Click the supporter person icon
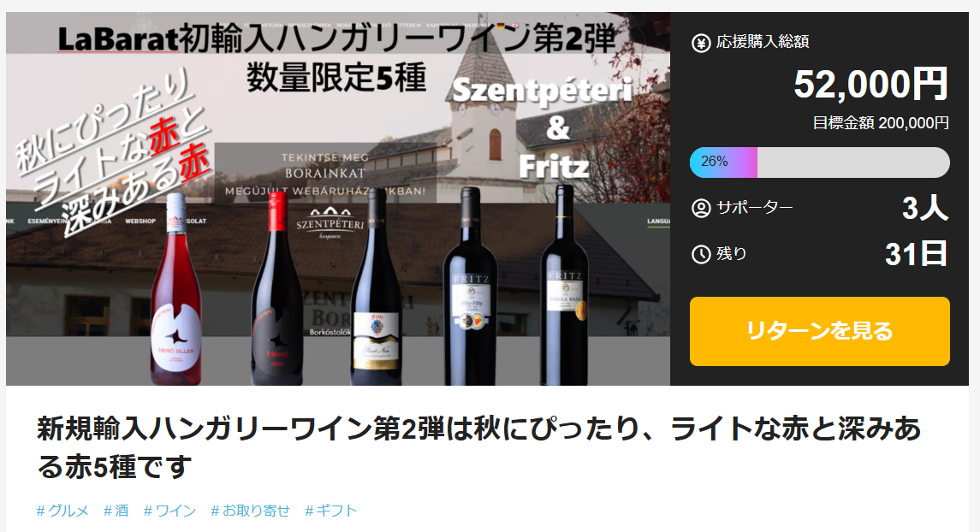Screen dimensions: 980x532 (x=701, y=208)
